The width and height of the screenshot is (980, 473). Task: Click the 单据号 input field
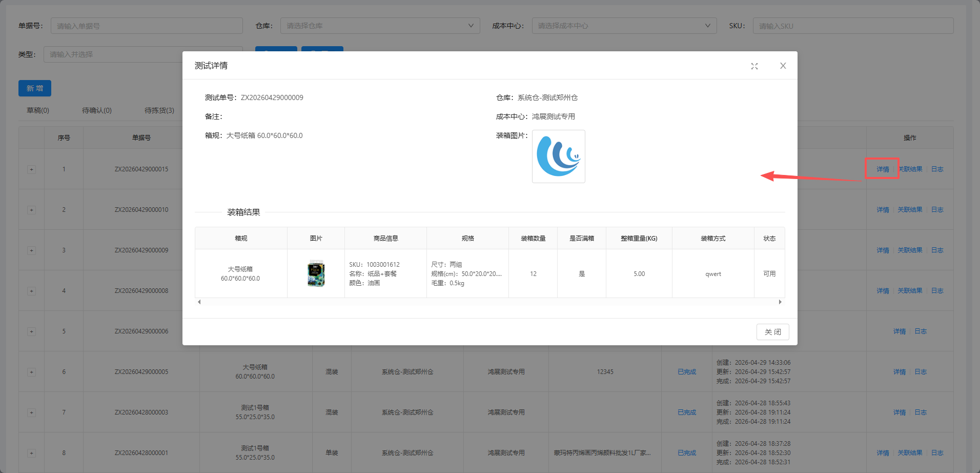pos(147,26)
